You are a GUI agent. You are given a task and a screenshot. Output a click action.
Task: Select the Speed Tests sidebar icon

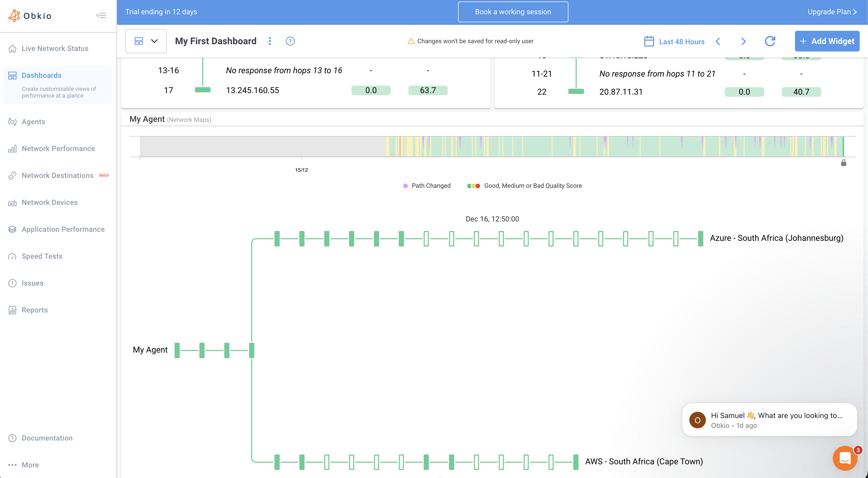(x=12, y=256)
